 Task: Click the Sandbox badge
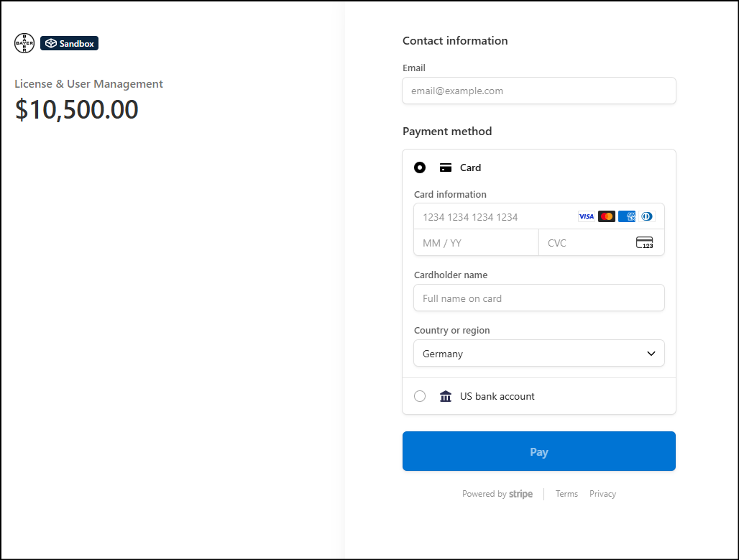click(69, 43)
